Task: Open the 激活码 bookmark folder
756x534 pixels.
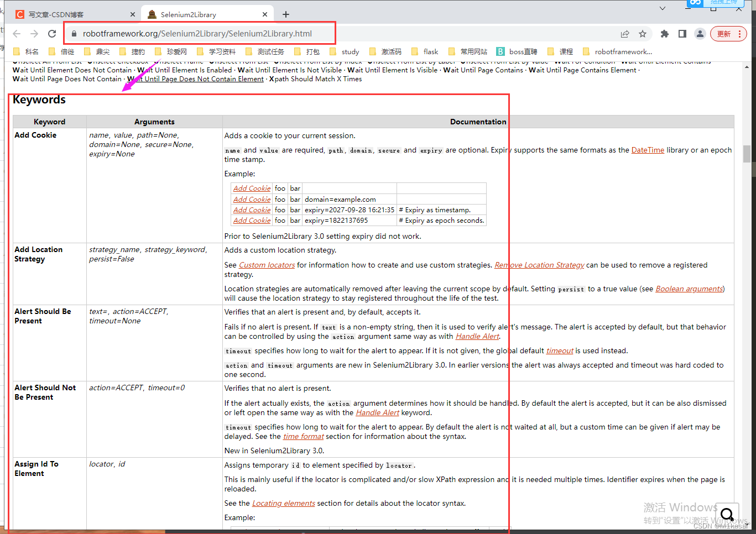Action: 385,51
